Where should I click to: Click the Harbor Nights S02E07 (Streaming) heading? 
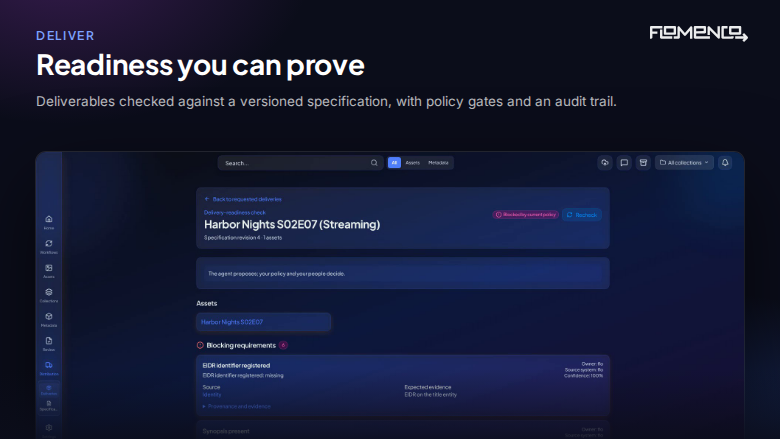coord(292,224)
